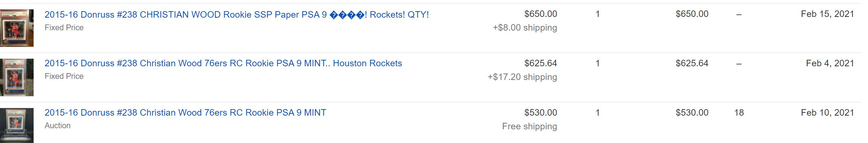Open the Christian Wood PSA 9 MINT.. Houston Rockets listing
Image resolution: width=868 pixels, height=143 pixels.
click(223, 63)
